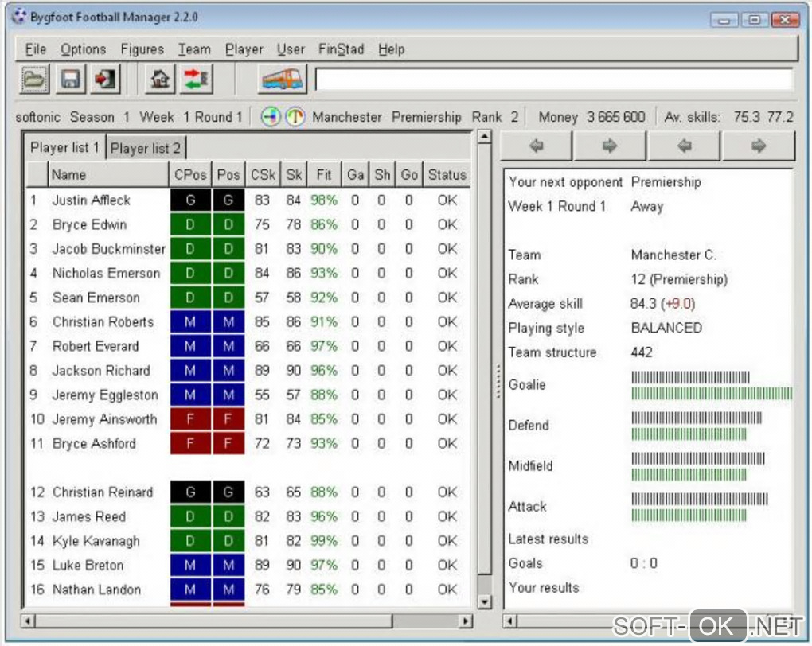Viewport: 812px width, 646px height.
Task: Select player Sean Emerson
Action: (x=96, y=298)
